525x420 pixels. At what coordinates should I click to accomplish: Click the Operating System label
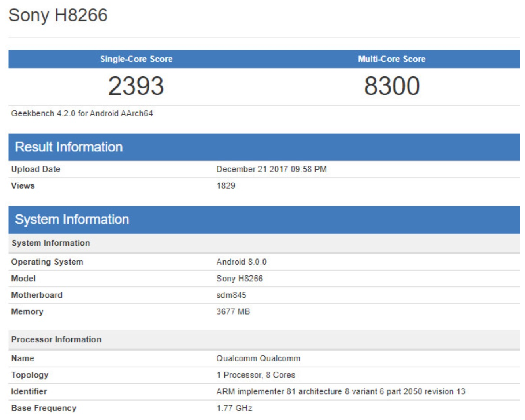(x=47, y=262)
